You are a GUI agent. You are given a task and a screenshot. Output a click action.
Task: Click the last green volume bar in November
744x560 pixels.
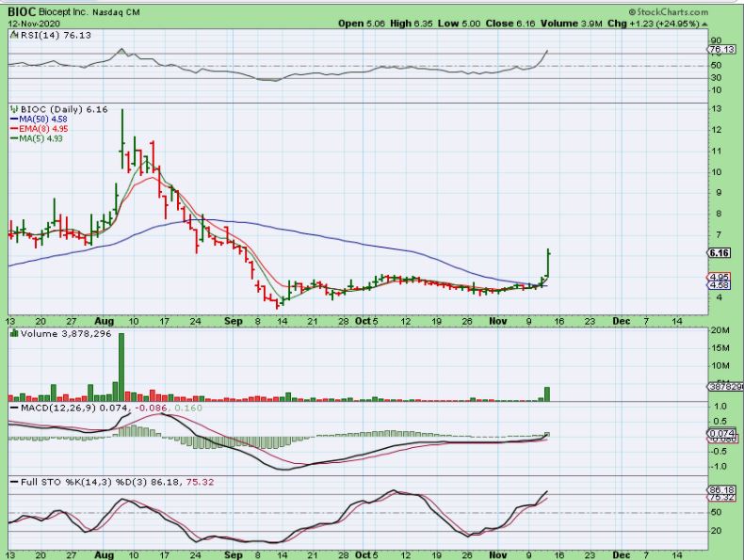tap(547, 394)
